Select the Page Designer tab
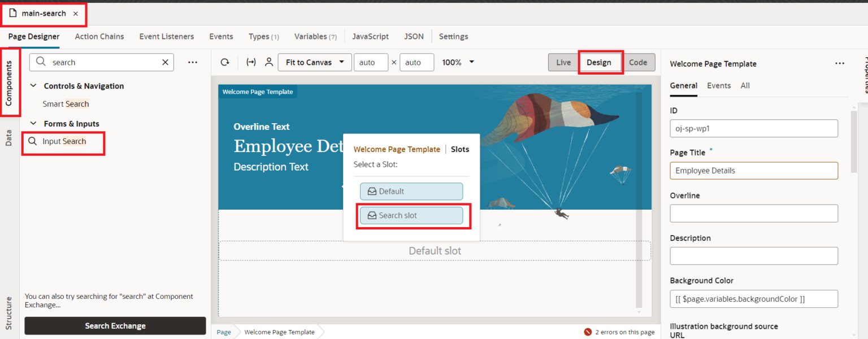 coord(34,36)
